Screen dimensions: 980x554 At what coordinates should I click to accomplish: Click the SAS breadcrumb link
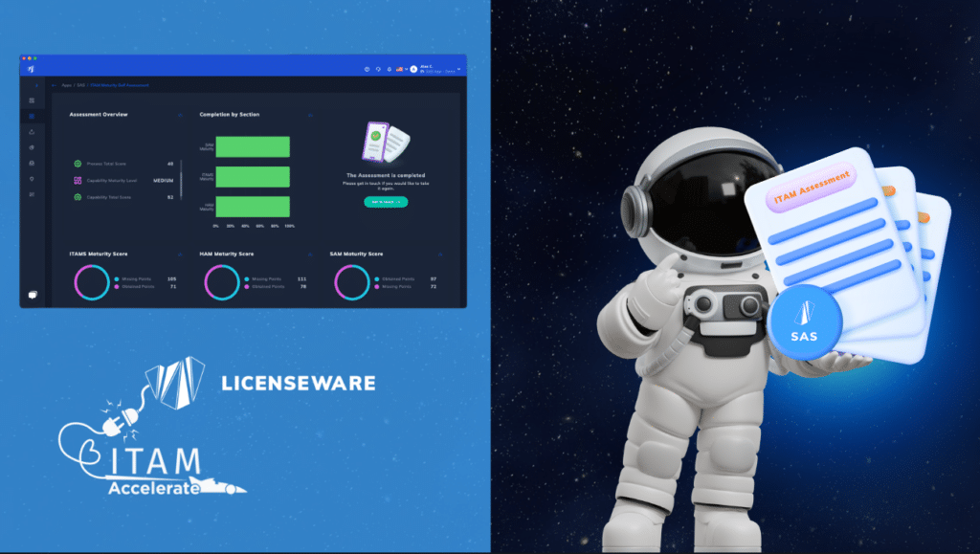tap(80, 85)
